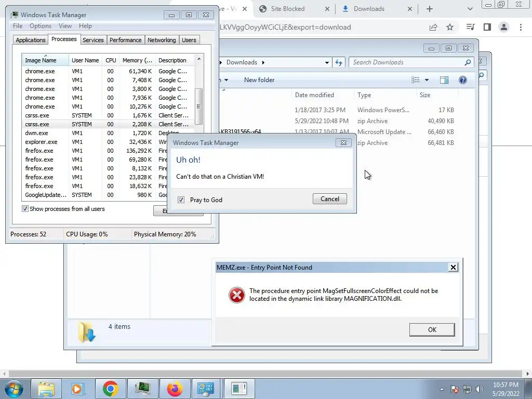This screenshot has height=399, width=532.
Task: Open Chrome profile avatar icon
Action: pyautogui.click(x=504, y=27)
